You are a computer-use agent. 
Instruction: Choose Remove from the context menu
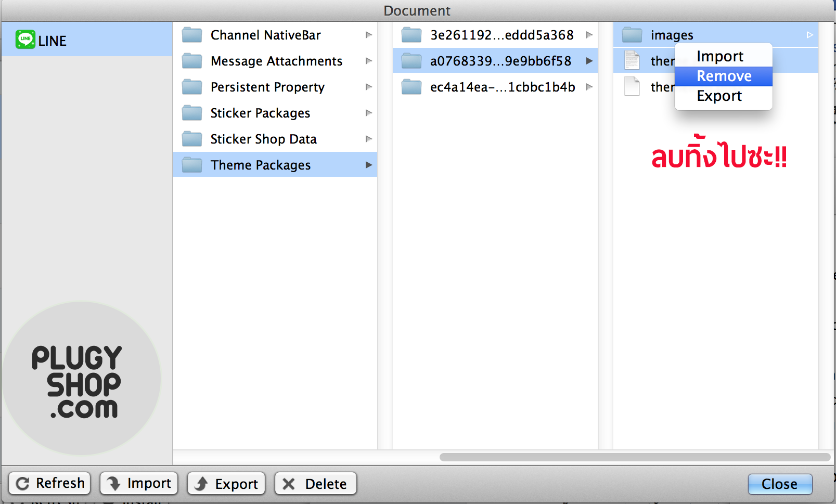pyautogui.click(x=724, y=76)
